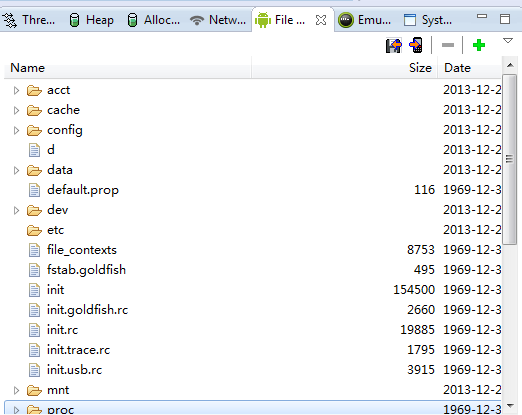522x415 pixels.
Task: Select the init.goldfish.rc file icon
Action: coord(34,310)
